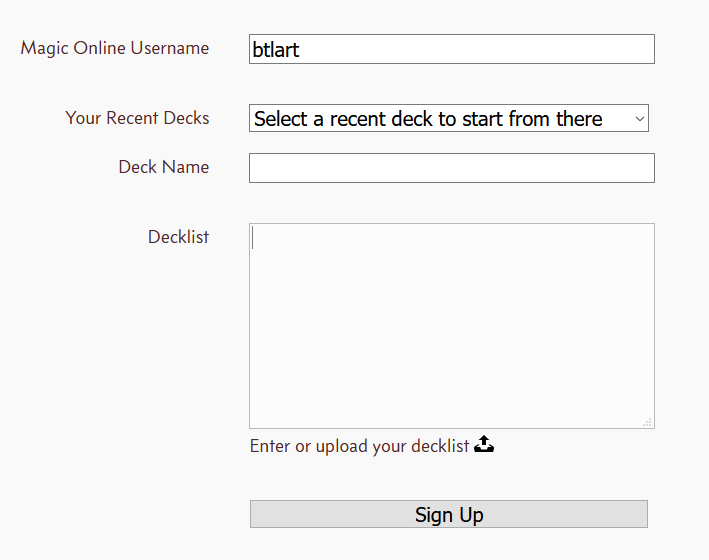This screenshot has width=709, height=560.
Task: Click empty space right of 'btlart' in username field
Action: (480, 49)
